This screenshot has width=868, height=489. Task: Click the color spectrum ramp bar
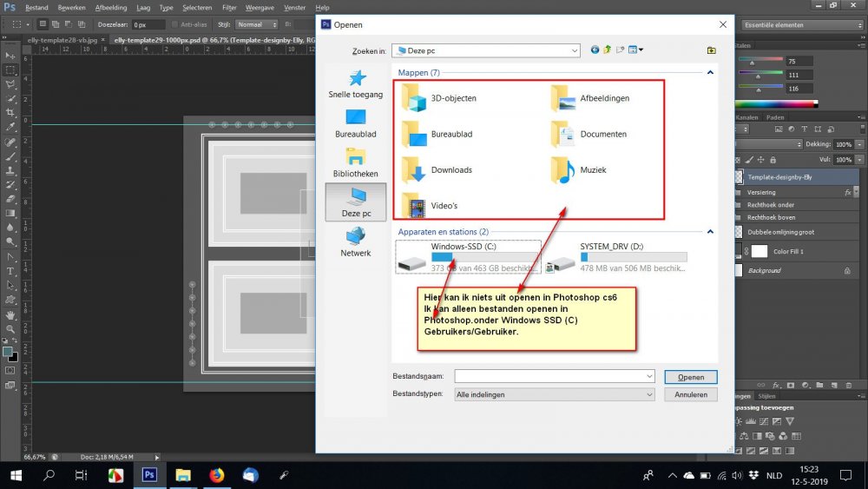coord(776,104)
